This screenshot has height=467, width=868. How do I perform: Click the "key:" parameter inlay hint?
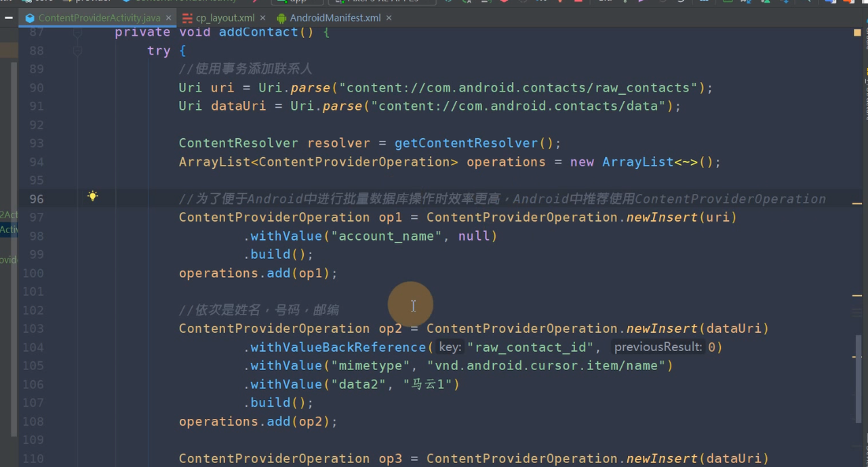450,347
